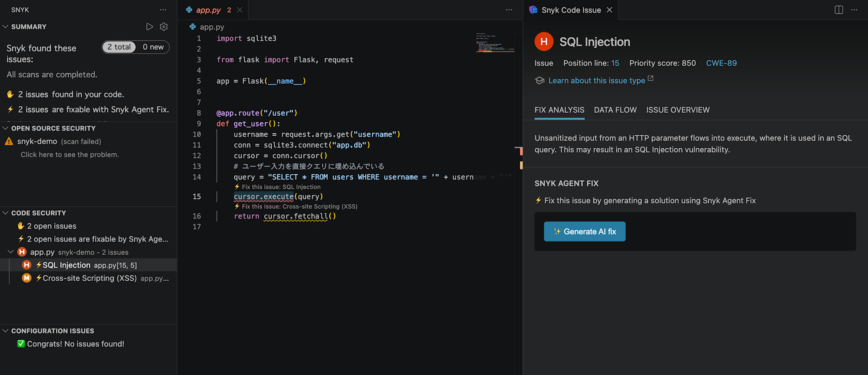Click Fix this issue: Cross-site Scripting code lens
This screenshot has width=868, height=375.
coord(296,206)
